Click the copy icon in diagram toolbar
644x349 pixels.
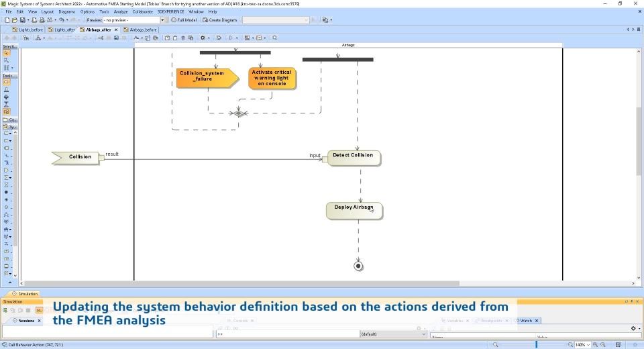[x=167, y=38]
